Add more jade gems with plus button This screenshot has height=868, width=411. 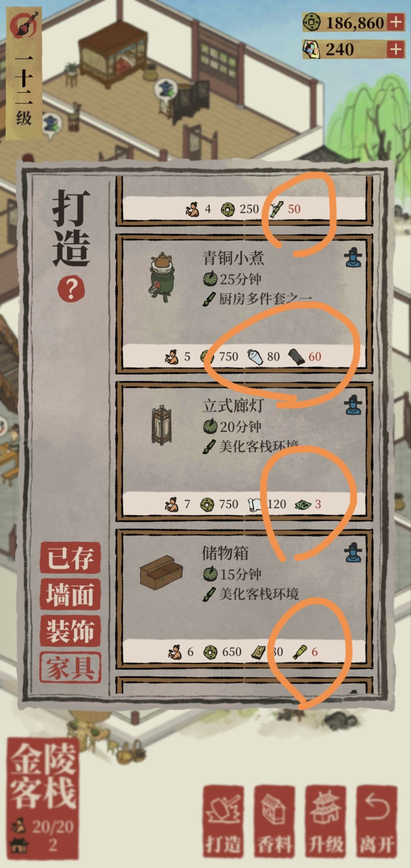click(395, 49)
